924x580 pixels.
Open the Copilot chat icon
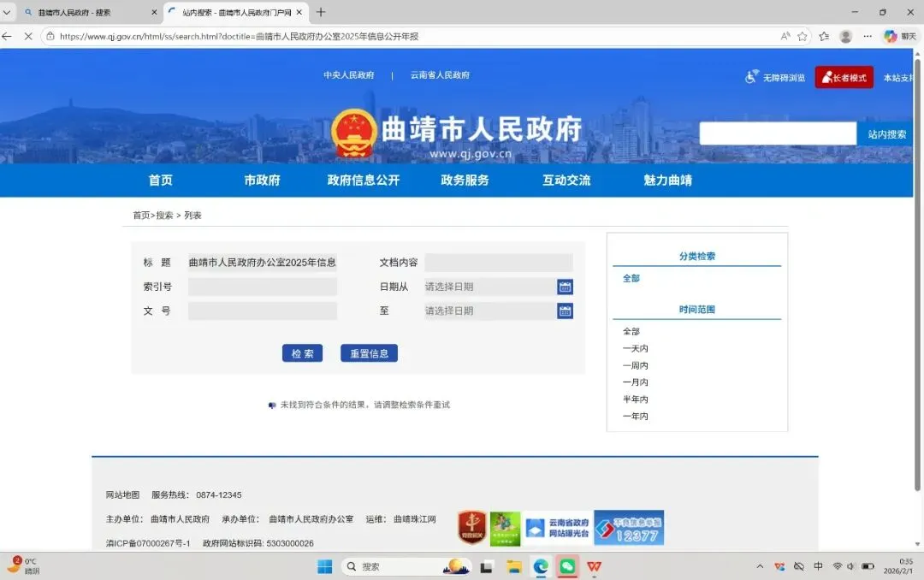pos(890,37)
